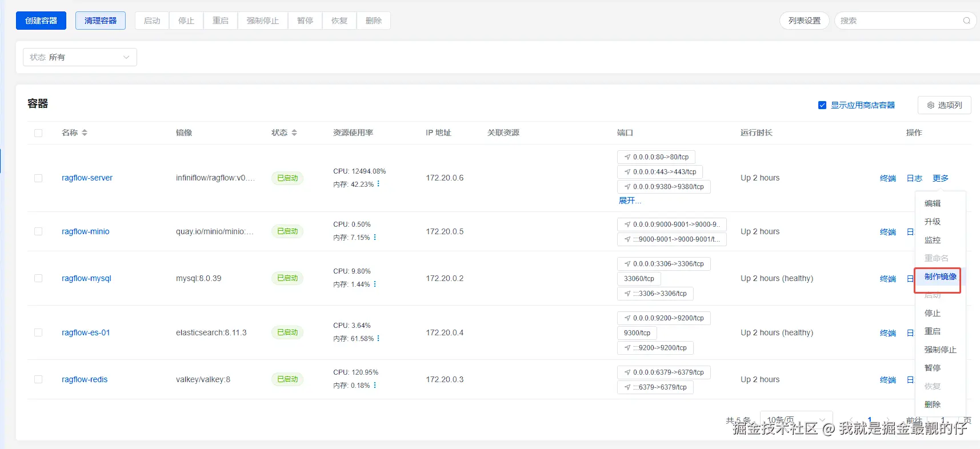Open 日志 for ragflow-server
Image resolution: width=980 pixels, height=449 pixels.
pyautogui.click(x=914, y=178)
